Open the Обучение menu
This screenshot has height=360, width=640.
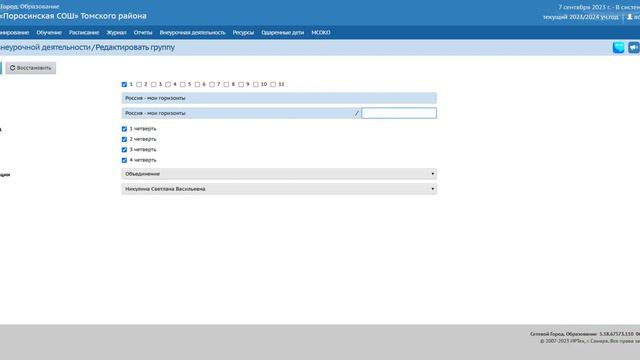coord(49,33)
